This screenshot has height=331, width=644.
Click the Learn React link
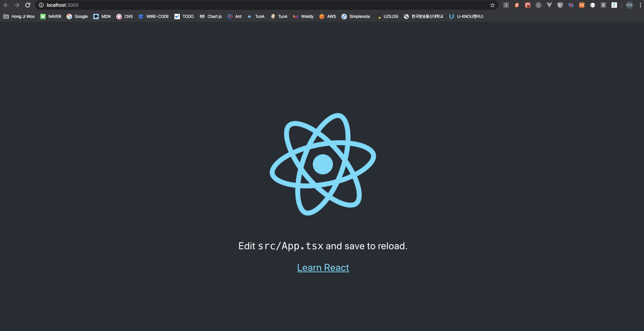pyautogui.click(x=323, y=268)
